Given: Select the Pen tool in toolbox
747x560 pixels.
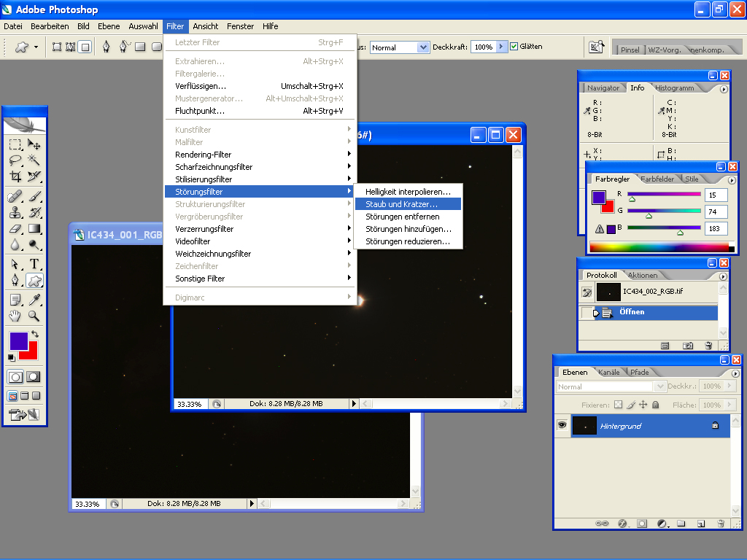Looking at the screenshot, I should tap(15, 281).
